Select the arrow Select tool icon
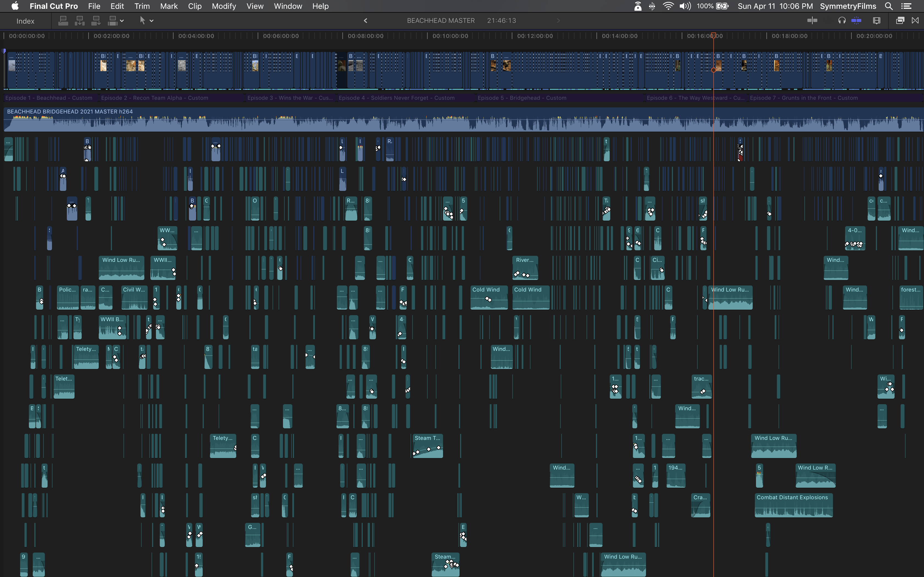924x577 pixels. 142,21
